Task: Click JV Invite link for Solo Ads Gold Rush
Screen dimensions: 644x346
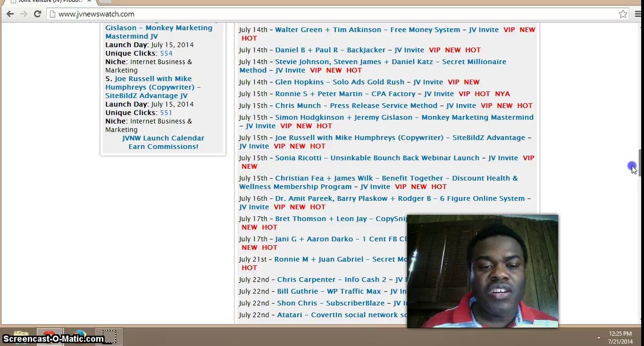Action: pyautogui.click(x=428, y=82)
